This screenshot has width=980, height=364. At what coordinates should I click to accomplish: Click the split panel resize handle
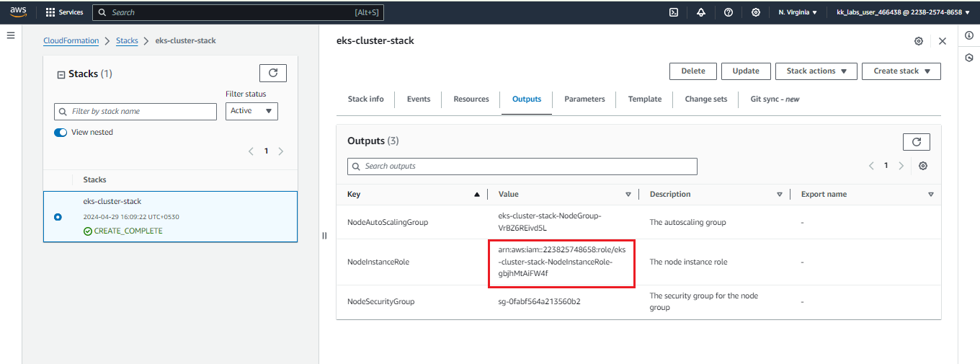[x=324, y=236]
